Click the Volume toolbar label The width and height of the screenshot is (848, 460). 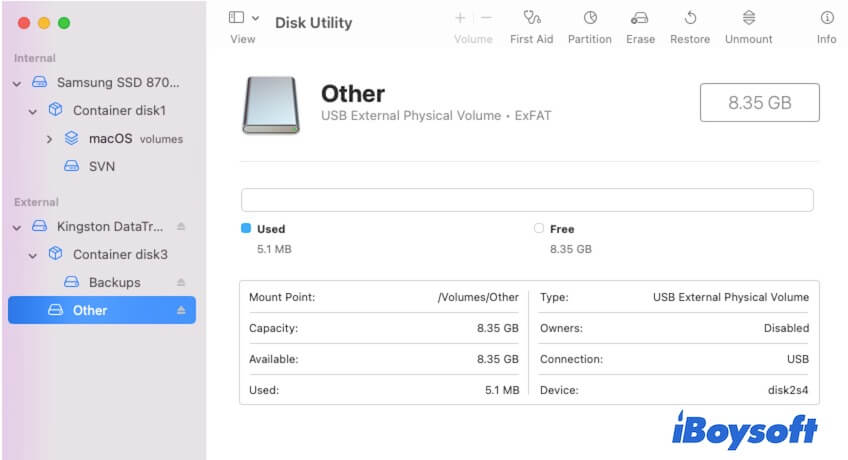pos(473,39)
